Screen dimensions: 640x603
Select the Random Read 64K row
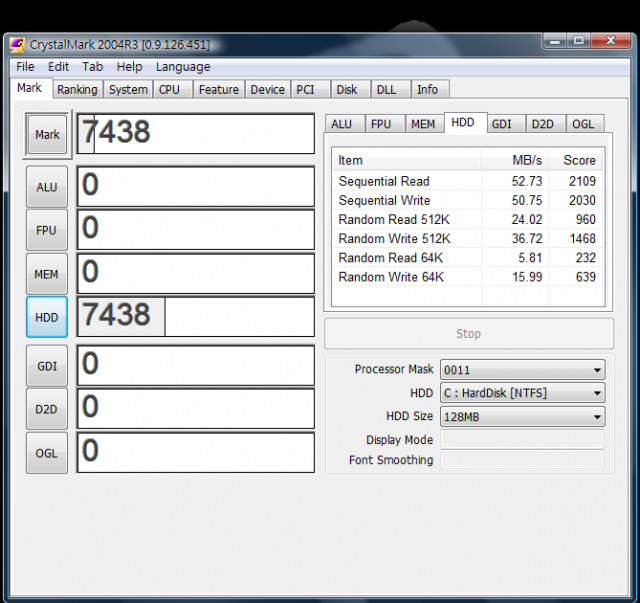click(468, 258)
